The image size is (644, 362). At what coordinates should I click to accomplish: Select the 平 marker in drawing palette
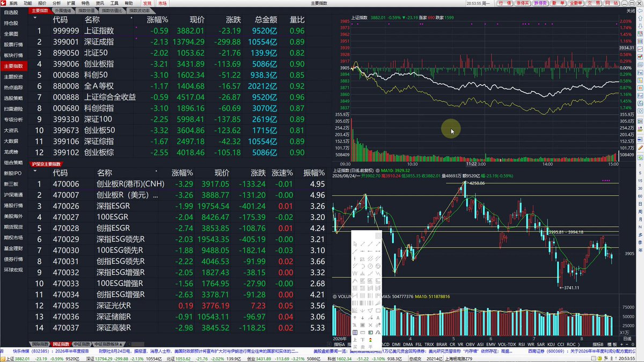coord(370,346)
